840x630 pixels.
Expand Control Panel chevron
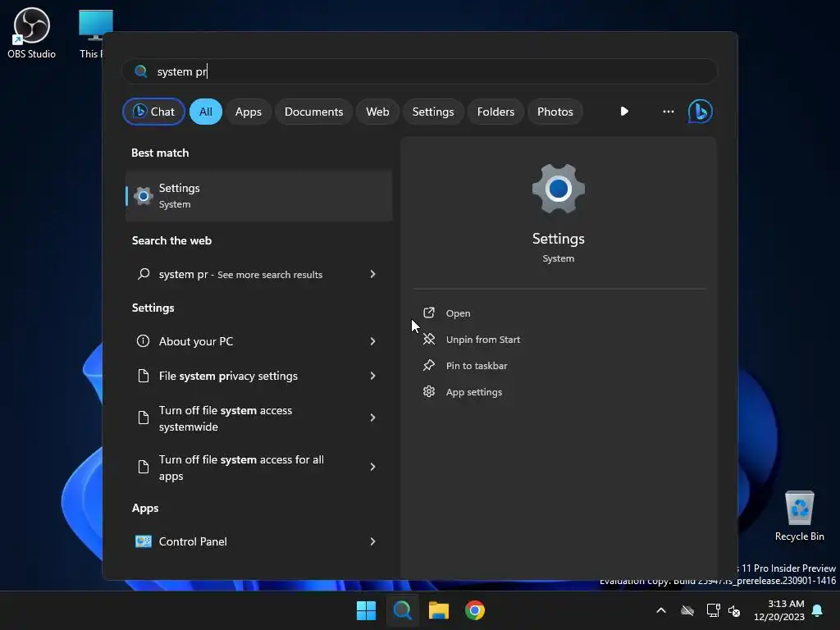coord(373,541)
